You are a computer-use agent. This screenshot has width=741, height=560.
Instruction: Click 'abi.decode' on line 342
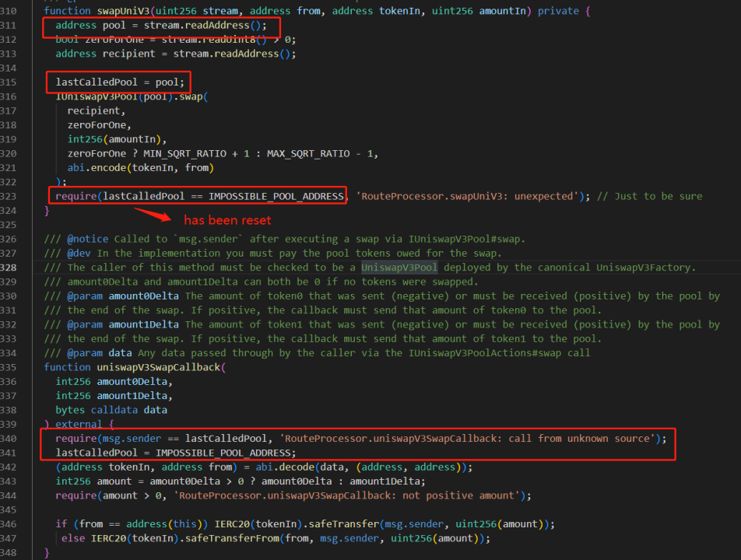[x=285, y=467]
